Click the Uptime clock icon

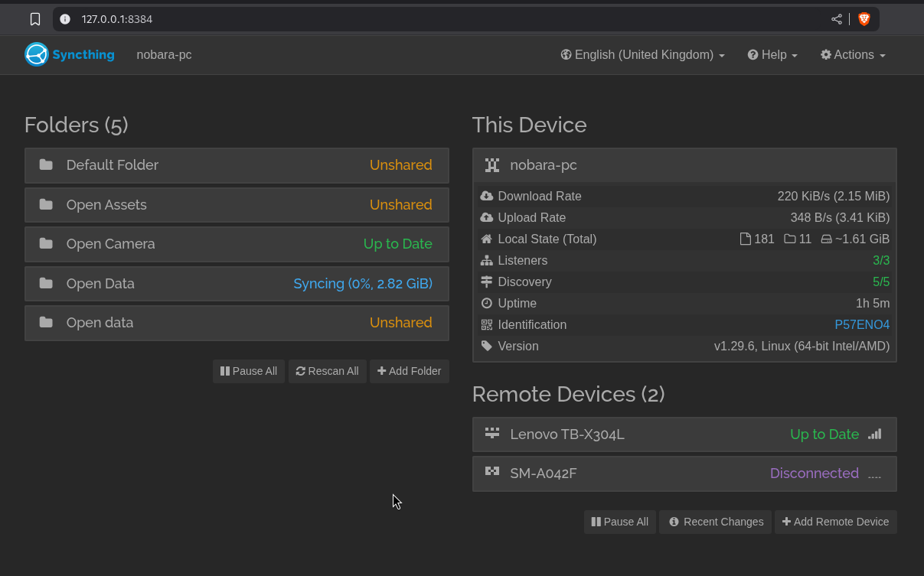[487, 303]
